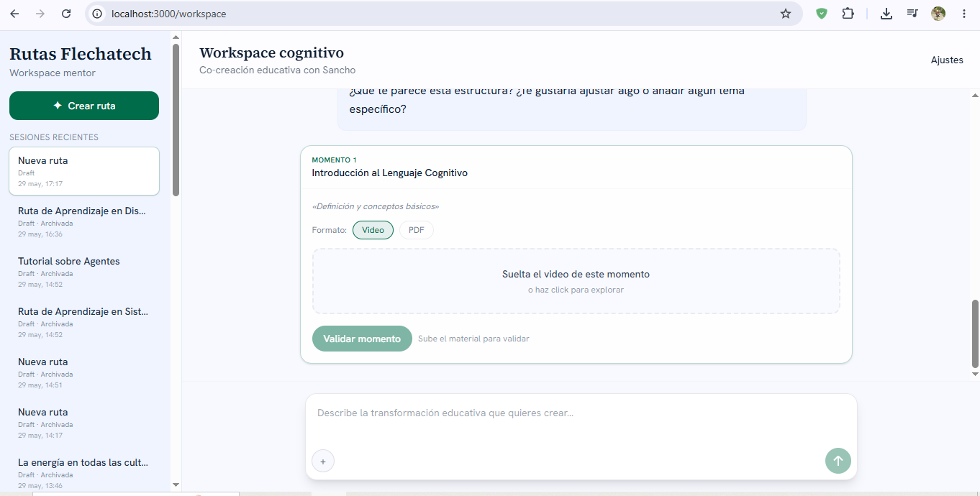Open session Ruta de Aprendizaje en Dis...

click(x=84, y=221)
